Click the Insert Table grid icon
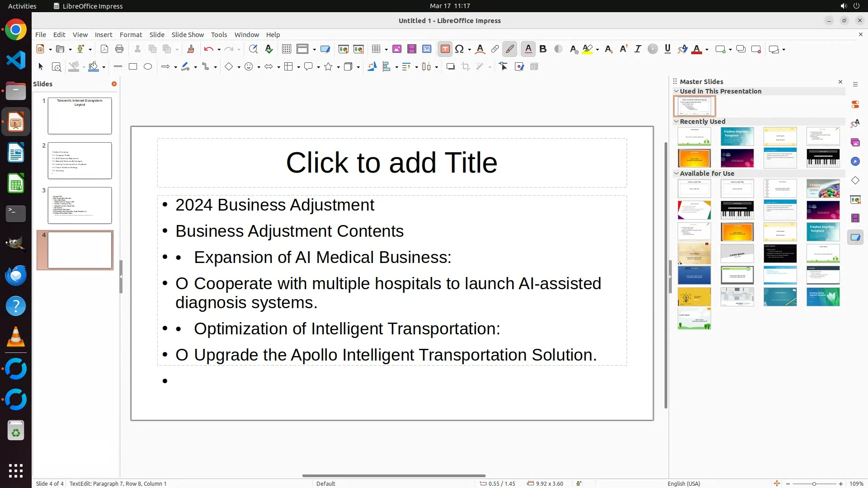 [x=376, y=49]
